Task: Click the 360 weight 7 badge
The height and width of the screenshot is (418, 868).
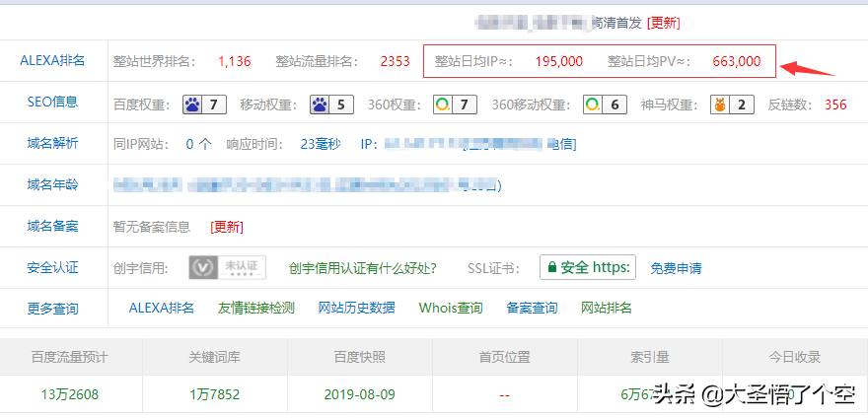Action: pyautogui.click(x=455, y=104)
